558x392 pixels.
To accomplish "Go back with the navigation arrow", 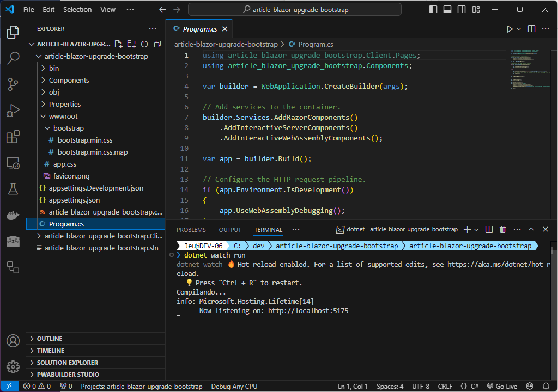I will click(162, 10).
